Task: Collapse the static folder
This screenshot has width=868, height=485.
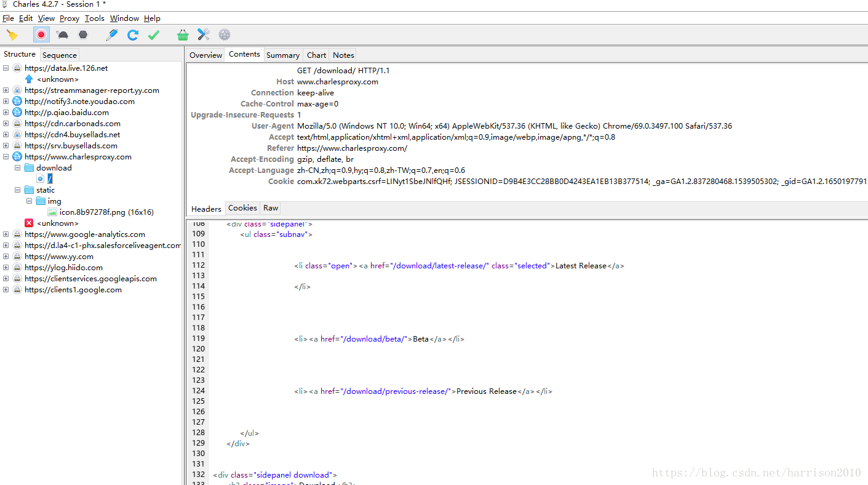Action: point(17,190)
